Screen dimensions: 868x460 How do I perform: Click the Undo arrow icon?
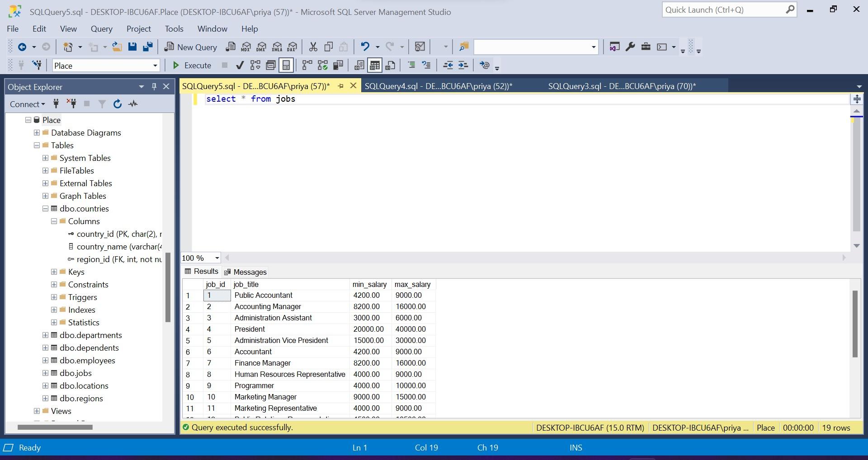click(365, 47)
